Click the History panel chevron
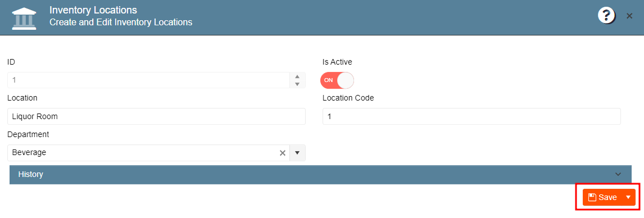The image size is (644, 218). (619, 175)
